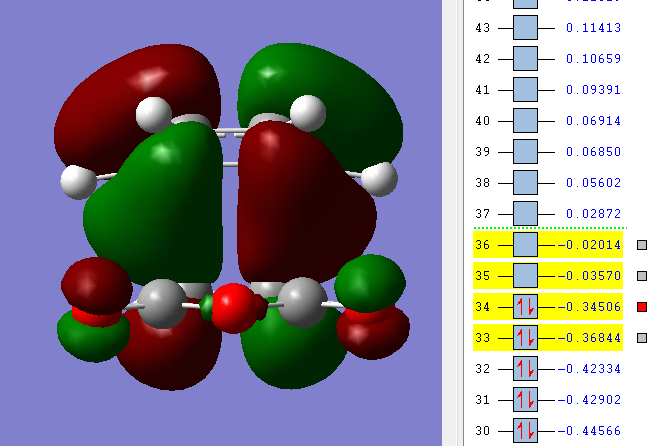651x446 pixels.
Task: Click energy value -0.42902
Action: click(589, 400)
